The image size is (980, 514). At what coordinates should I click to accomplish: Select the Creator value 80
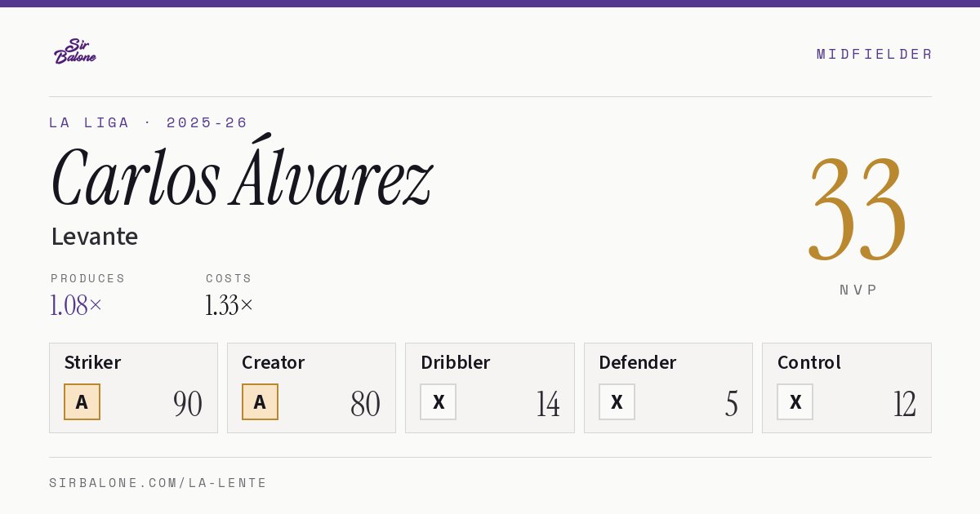tap(365, 404)
